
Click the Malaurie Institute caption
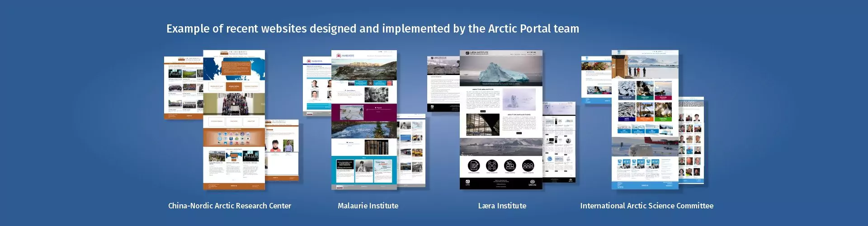point(368,206)
